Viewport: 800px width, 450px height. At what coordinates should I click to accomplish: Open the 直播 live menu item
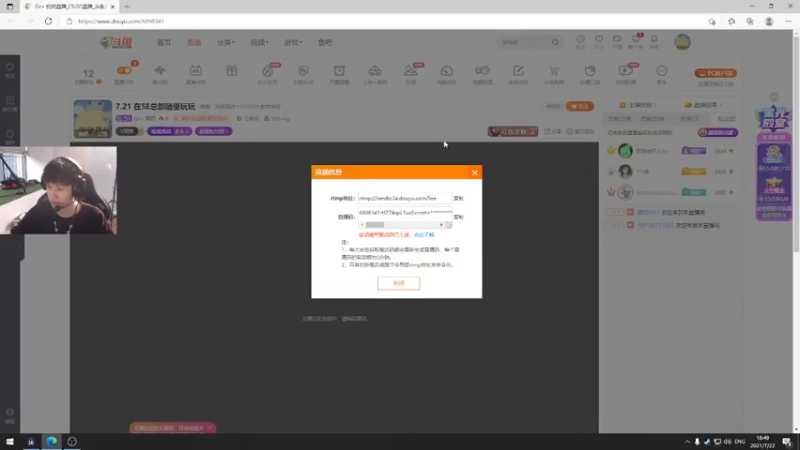194,42
